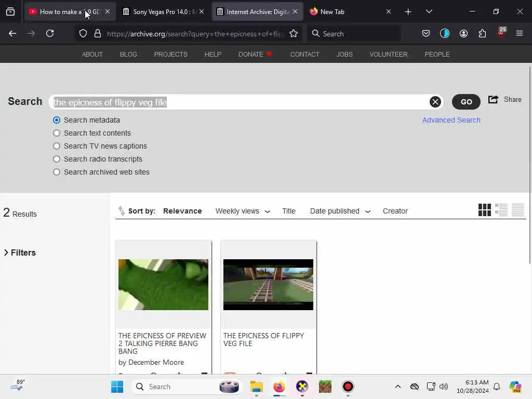Select the Search radio transcripts option
This screenshot has width=532, height=399.
tap(57, 159)
